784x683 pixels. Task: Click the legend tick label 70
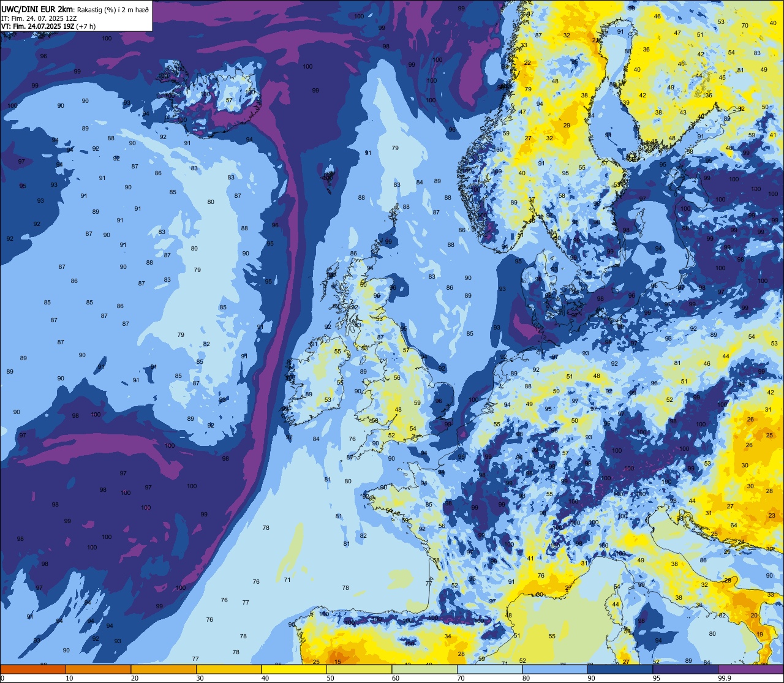[461, 678]
